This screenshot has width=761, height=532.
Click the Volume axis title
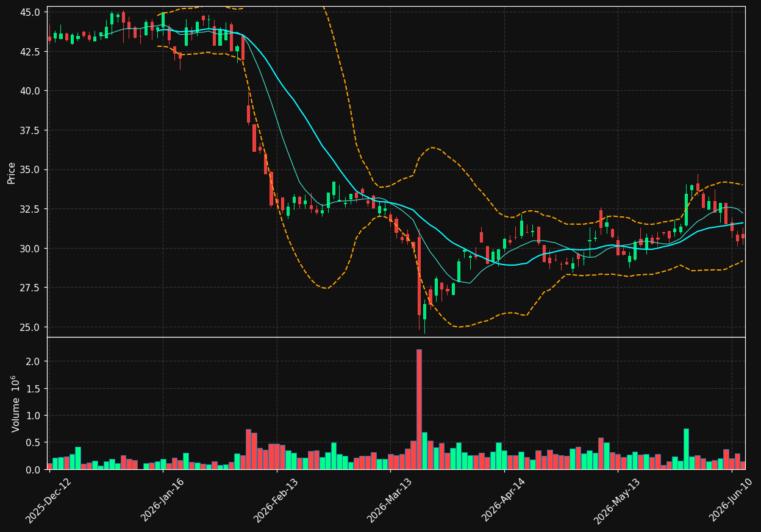click(16, 403)
